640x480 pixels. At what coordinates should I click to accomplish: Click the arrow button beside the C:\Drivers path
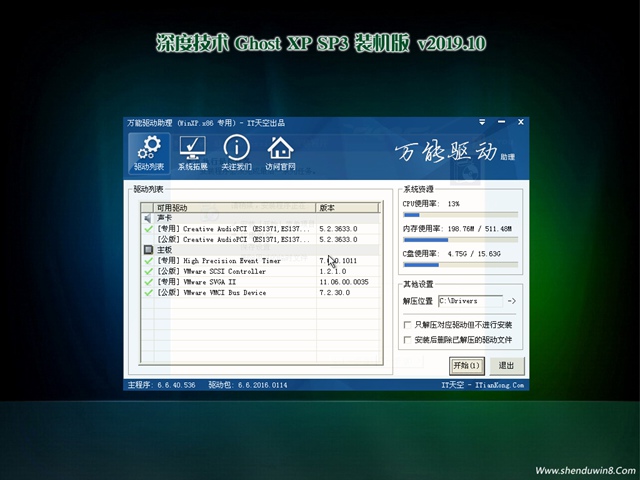click(511, 300)
